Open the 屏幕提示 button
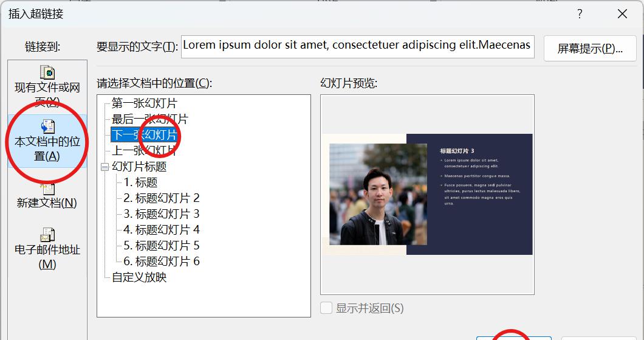Image resolution: width=644 pixels, height=340 pixels. (x=589, y=49)
